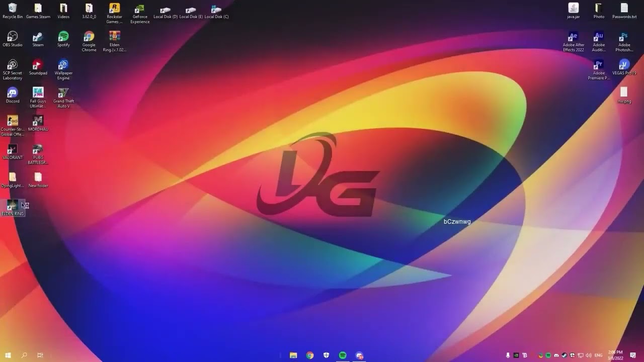The width and height of the screenshot is (644, 362).
Task: Select the Soundpad desktop shortcut
Action: click(38, 67)
